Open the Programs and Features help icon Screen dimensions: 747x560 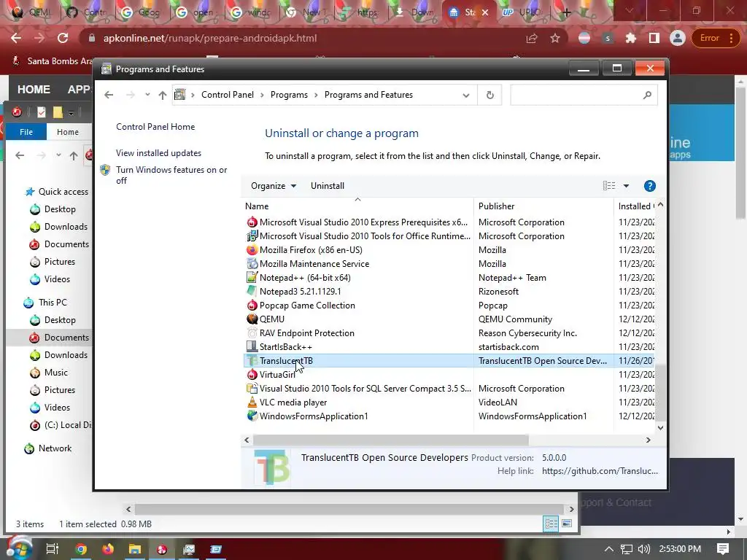(650, 186)
